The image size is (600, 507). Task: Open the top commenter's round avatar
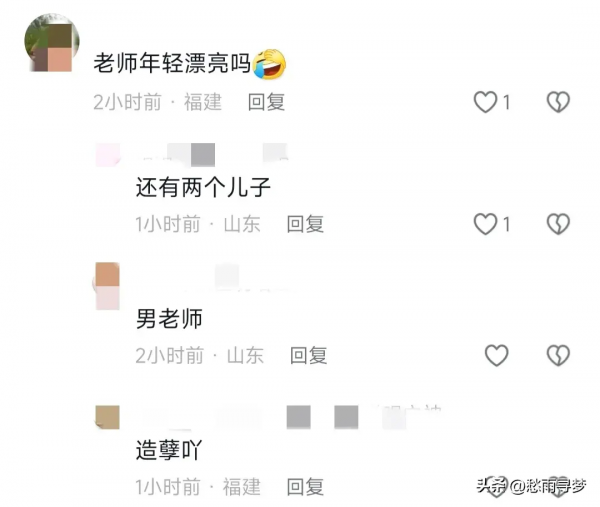tap(52, 42)
